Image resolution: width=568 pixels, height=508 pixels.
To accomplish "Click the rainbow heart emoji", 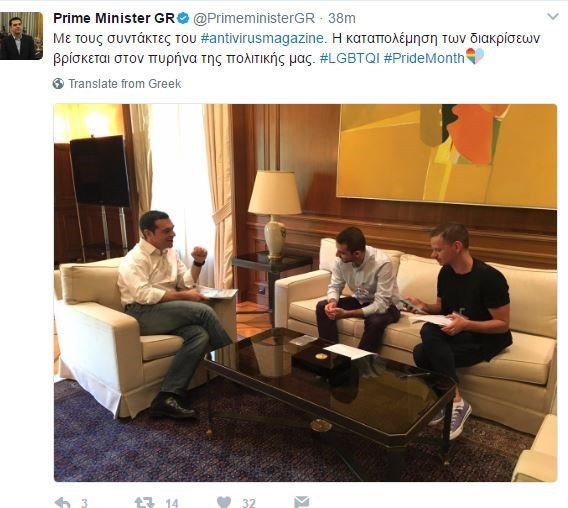I will (475, 57).
